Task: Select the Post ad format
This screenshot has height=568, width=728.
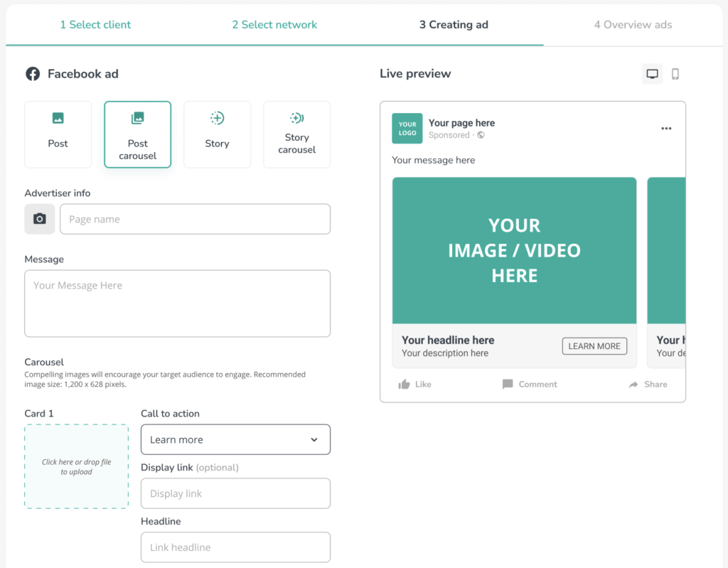Action: click(58, 134)
